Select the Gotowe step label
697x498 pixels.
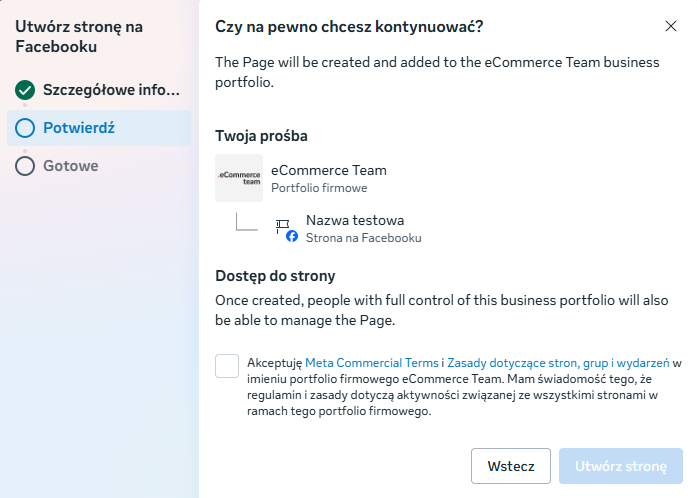[x=70, y=165]
